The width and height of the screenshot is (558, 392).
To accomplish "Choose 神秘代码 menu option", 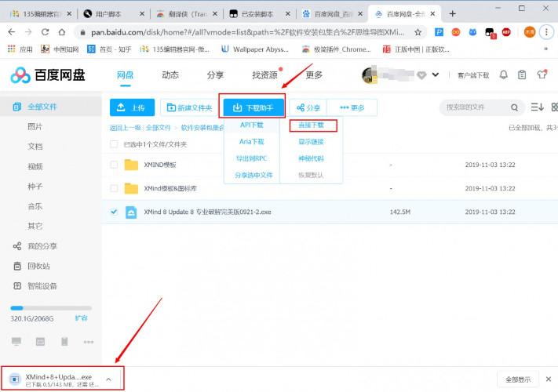I will (x=311, y=158).
